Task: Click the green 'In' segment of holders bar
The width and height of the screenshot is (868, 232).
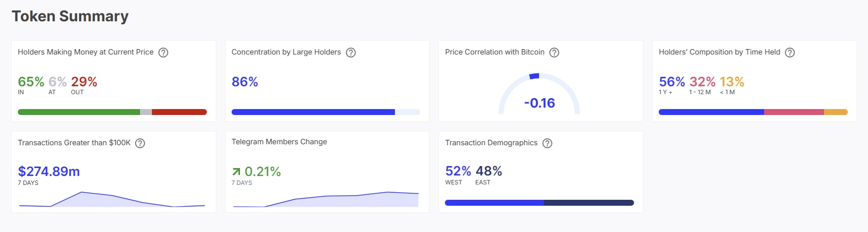Action: [x=79, y=112]
